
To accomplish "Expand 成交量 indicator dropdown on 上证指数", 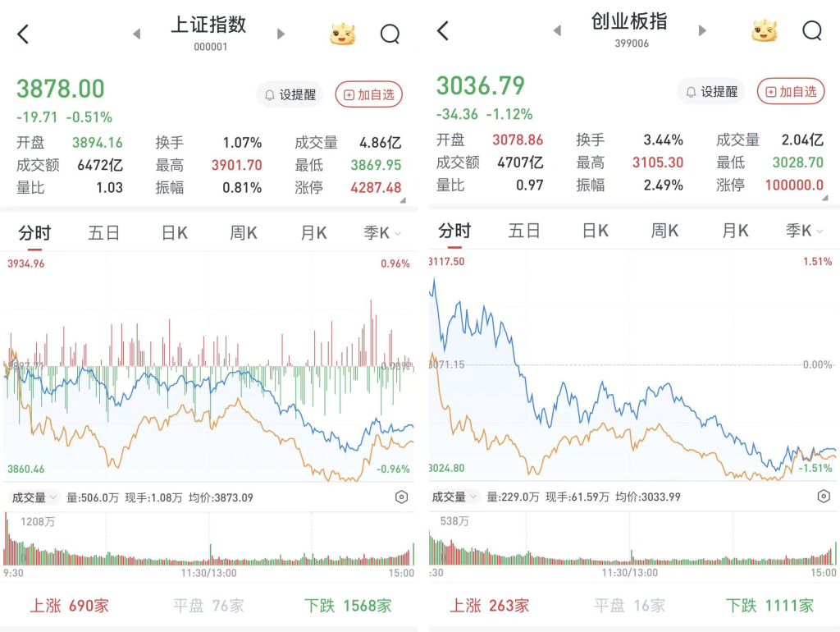I will [34, 497].
